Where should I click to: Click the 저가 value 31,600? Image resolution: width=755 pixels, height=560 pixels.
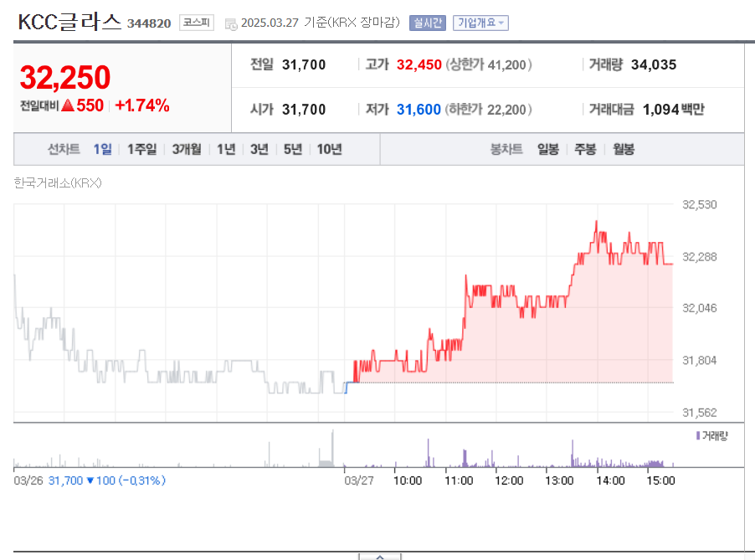pyautogui.click(x=419, y=110)
